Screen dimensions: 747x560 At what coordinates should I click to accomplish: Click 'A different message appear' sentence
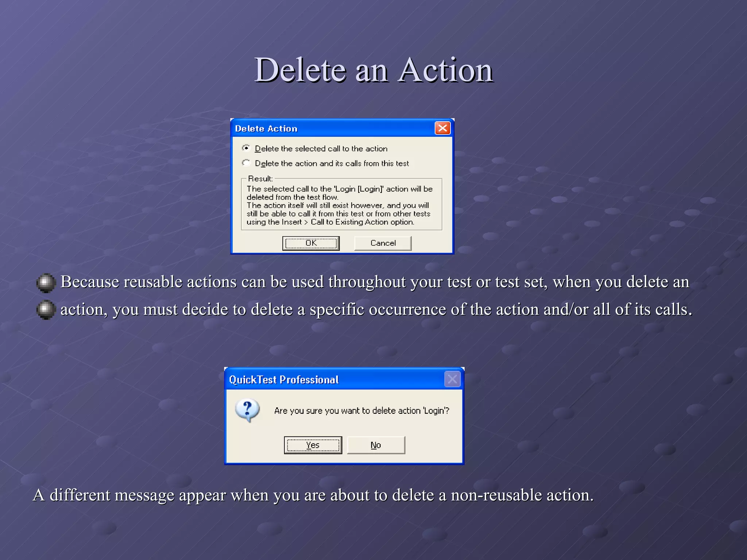[313, 495]
